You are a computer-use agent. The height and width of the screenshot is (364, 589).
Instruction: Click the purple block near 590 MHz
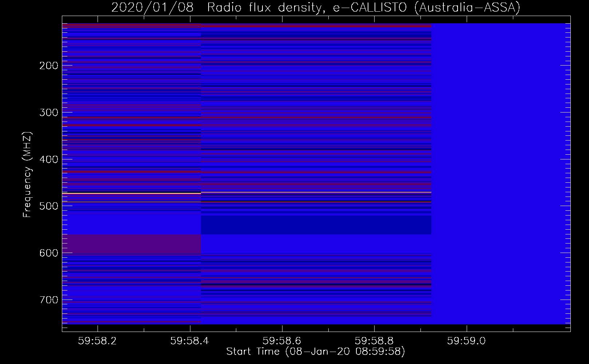coord(131,244)
